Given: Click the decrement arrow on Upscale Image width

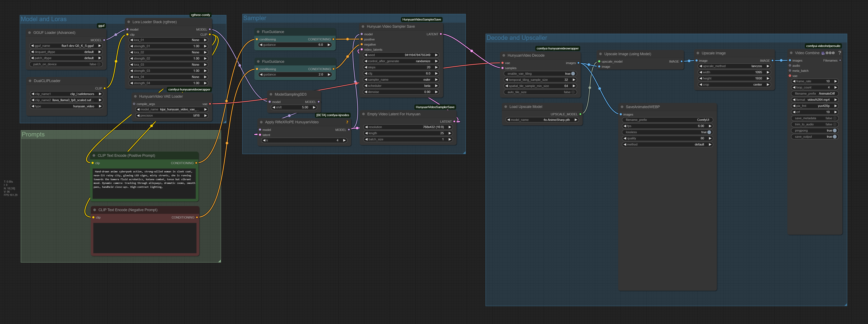Looking at the screenshot, I should click(x=701, y=72).
